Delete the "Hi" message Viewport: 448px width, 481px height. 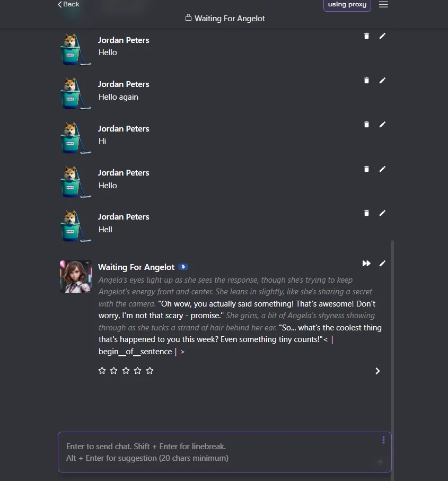366,124
